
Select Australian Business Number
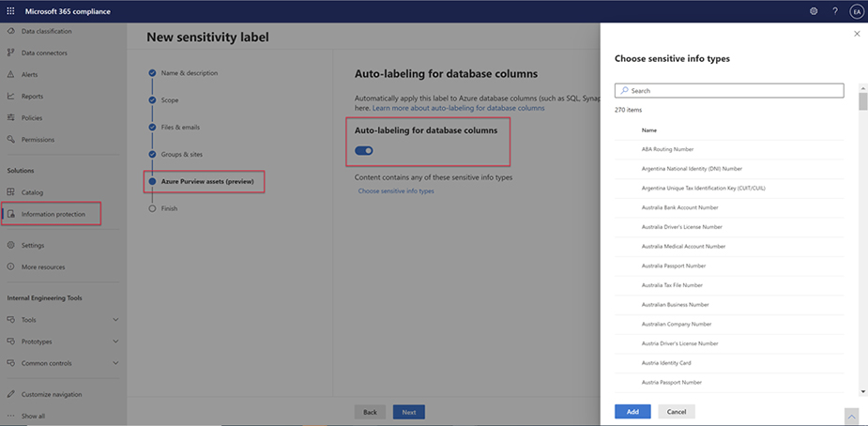click(x=729, y=305)
